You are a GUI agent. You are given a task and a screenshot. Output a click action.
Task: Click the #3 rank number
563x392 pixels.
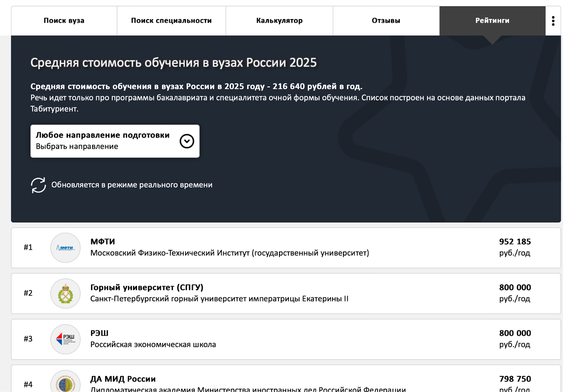coord(28,339)
